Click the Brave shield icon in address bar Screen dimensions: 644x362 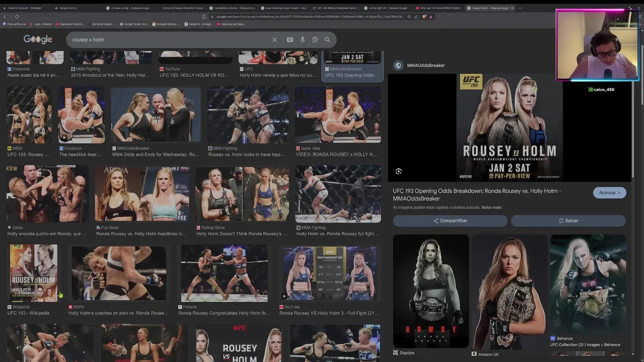pos(424,17)
